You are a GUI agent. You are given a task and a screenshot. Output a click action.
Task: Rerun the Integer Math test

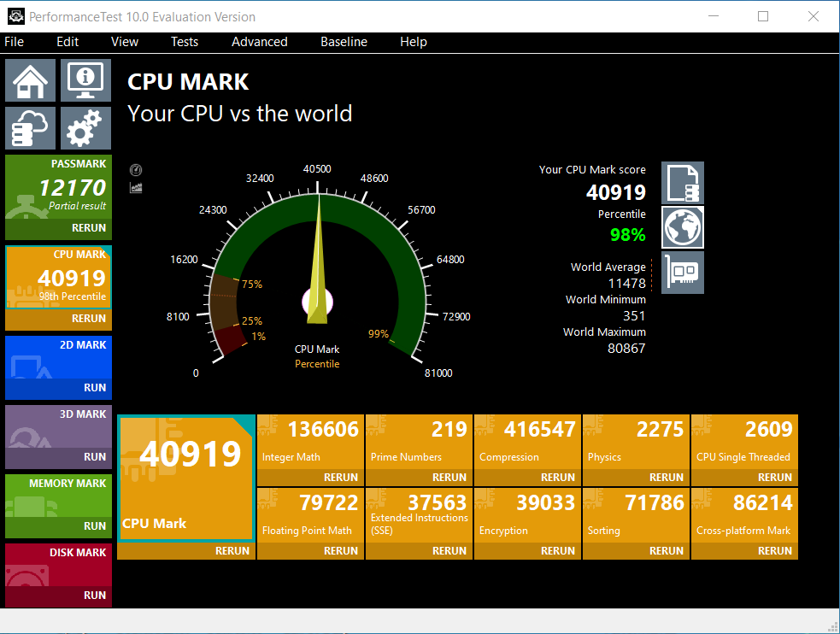[311, 477]
